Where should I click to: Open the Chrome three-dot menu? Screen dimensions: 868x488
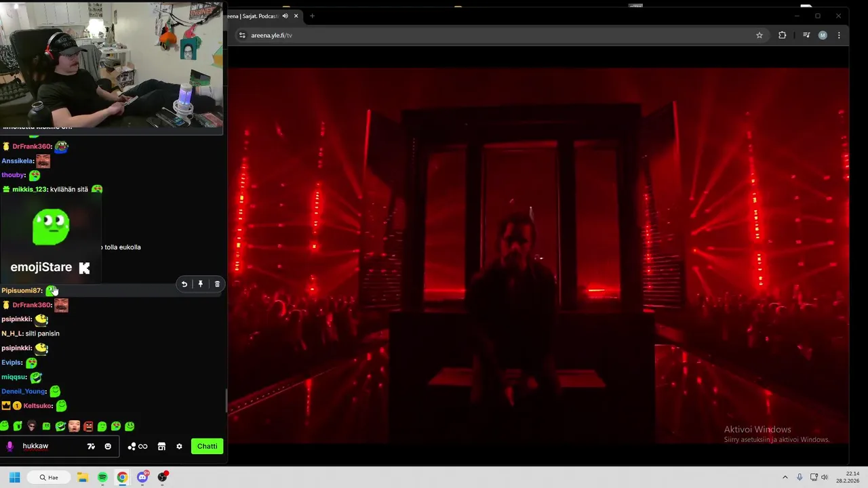pyautogui.click(x=839, y=35)
